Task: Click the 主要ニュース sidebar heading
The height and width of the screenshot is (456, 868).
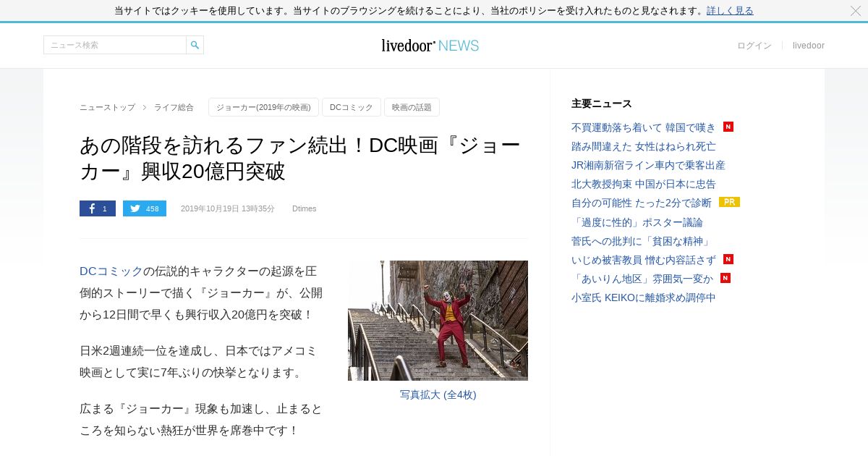Action: (602, 104)
